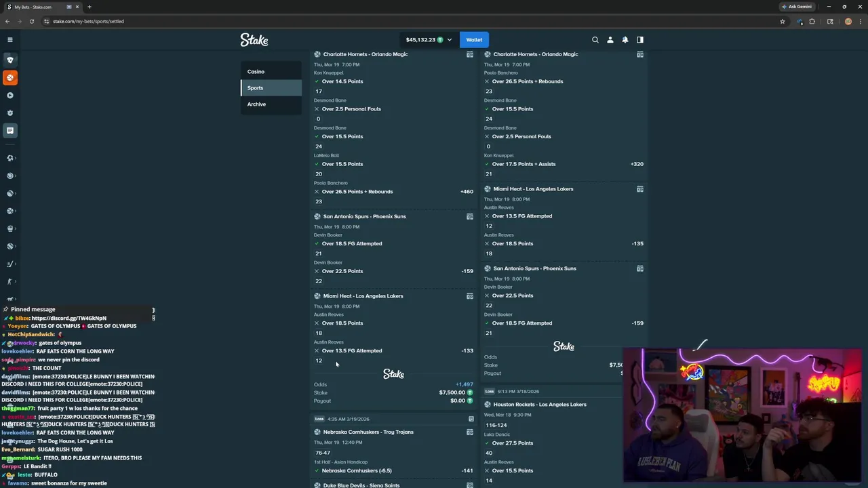The height and width of the screenshot is (488, 868).
Task: Open the Chrome extensions puzzle icon
Action: click(812, 21)
